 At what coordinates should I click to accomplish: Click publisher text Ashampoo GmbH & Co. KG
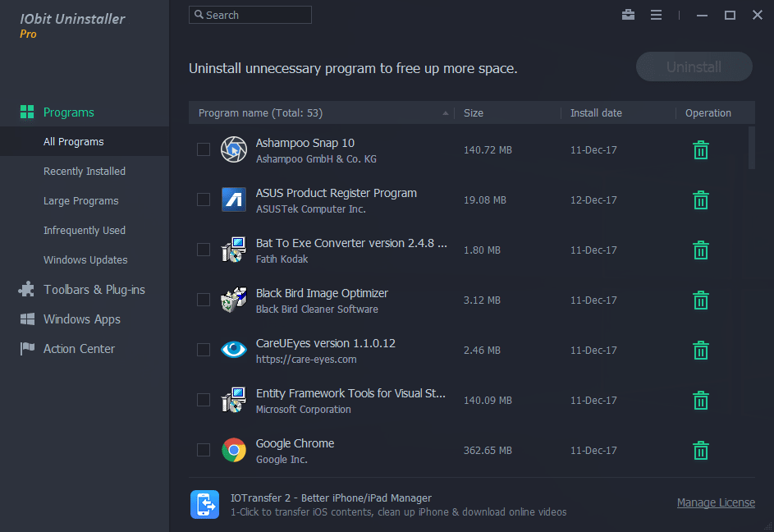316,159
